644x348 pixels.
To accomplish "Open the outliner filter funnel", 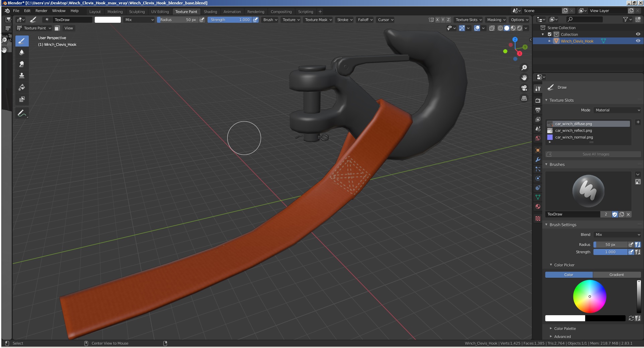I will click(x=627, y=20).
